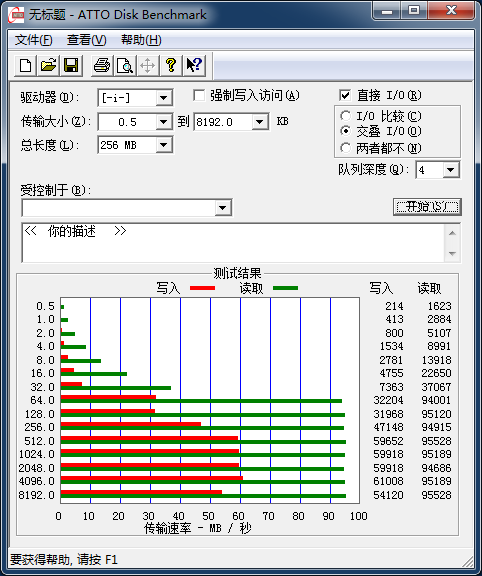Save results with the floppy disk icon
This screenshot has height=576, width=482.
[71, 65]
